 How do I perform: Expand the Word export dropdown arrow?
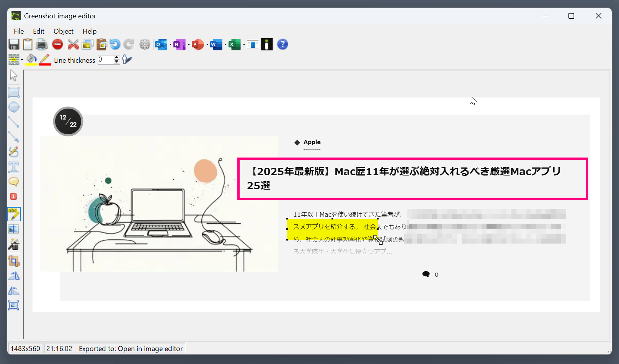[x=225, y=44]
